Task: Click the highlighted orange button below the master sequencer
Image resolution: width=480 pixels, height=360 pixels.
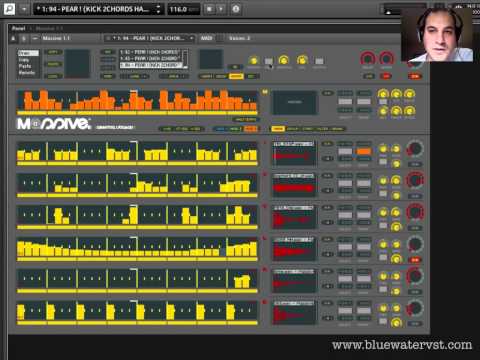Action: tap(251, 129)
